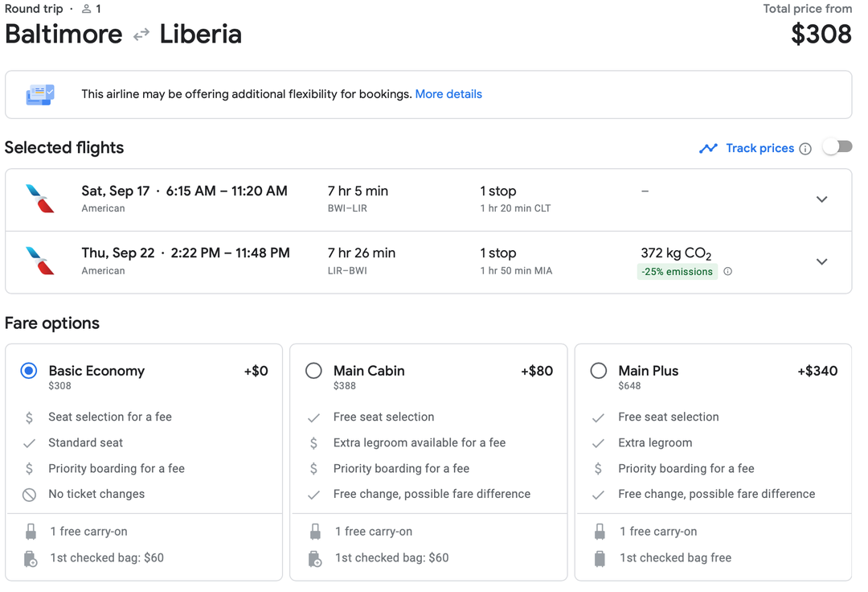This screenshot has width=868, height=592.
Task: Click the flexible booking ticket icon
Action: tap(39, 94)
